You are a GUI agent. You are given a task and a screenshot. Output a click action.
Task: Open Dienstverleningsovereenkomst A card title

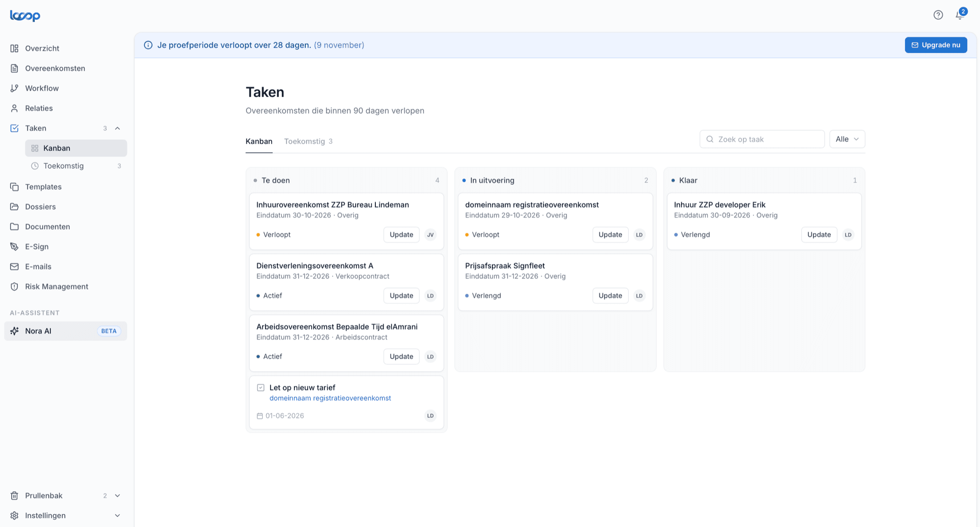coord(315,266)
